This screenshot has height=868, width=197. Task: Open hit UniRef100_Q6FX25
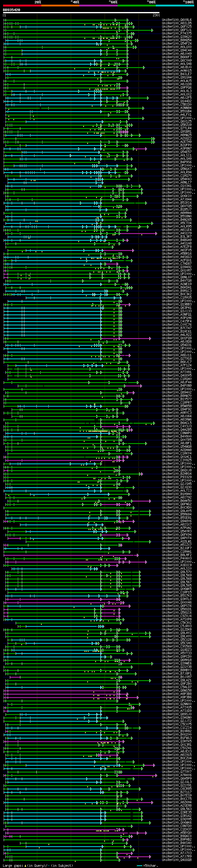[x=176, y=26]
